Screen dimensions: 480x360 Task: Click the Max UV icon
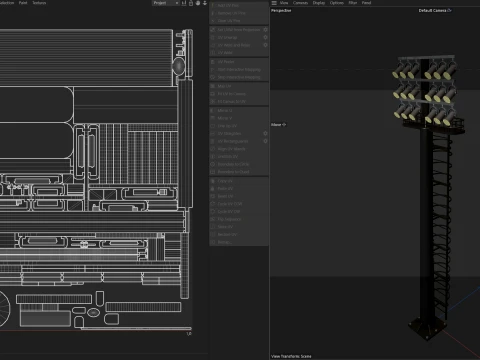point(213,86)
